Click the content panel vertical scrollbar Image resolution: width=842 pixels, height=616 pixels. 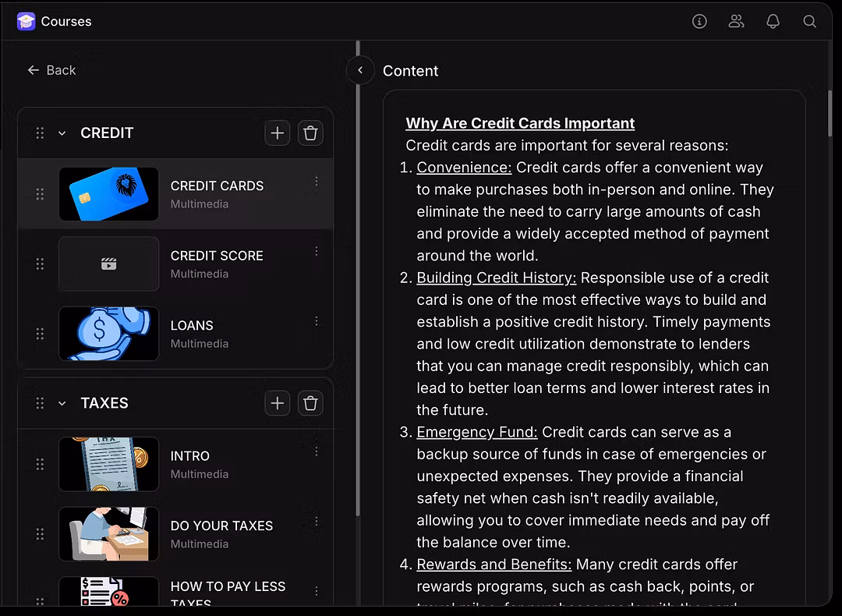(829, 113)
